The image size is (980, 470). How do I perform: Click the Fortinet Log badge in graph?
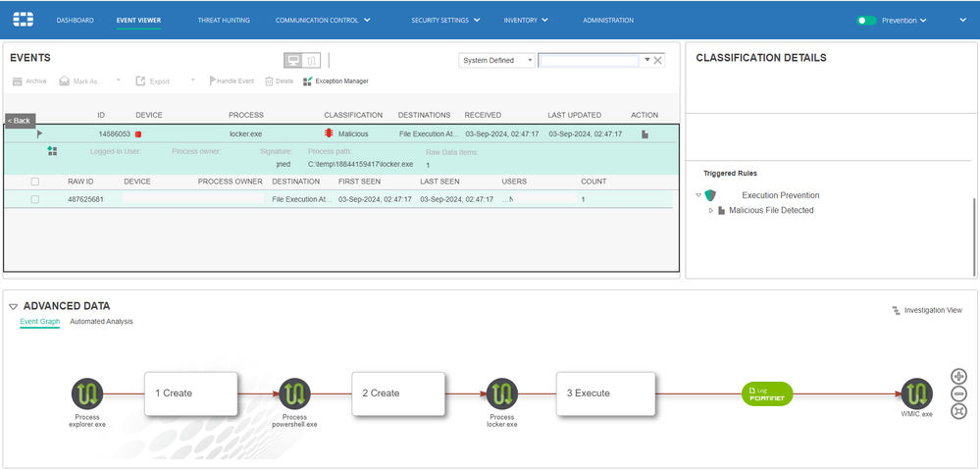(766, 393)
